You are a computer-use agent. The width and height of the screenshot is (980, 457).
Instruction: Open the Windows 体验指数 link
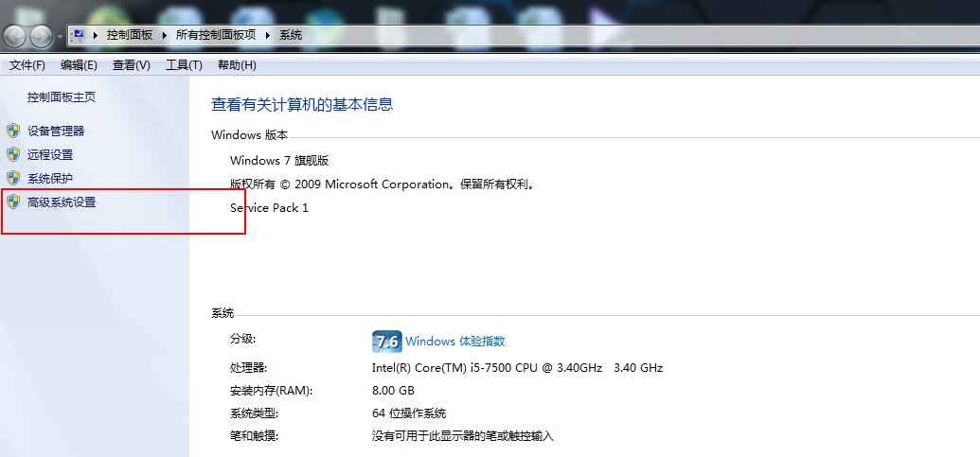(x=455, y=342)
